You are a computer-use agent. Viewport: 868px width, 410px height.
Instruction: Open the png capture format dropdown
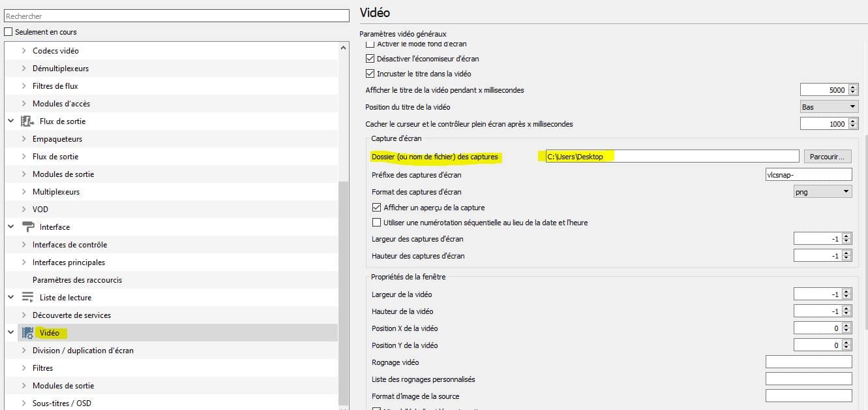[x=822, y=192]
